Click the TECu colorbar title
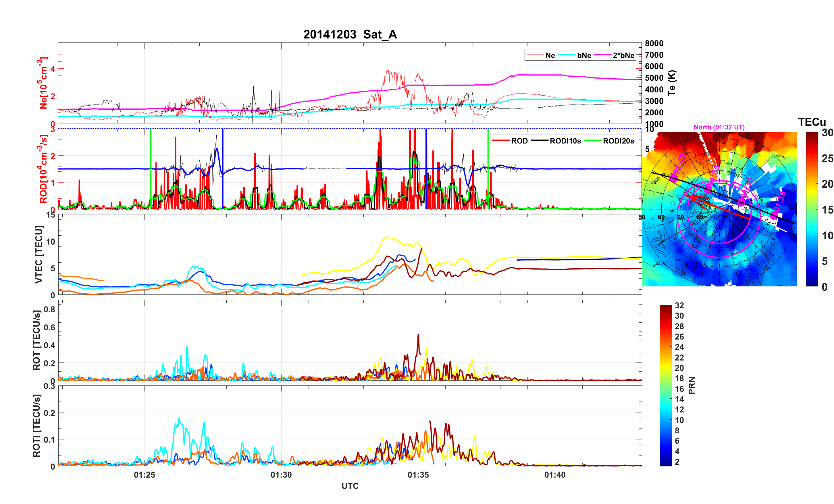The height and width of the screenshot is (504, 834). pyautogui.click(x=812, y=122)
